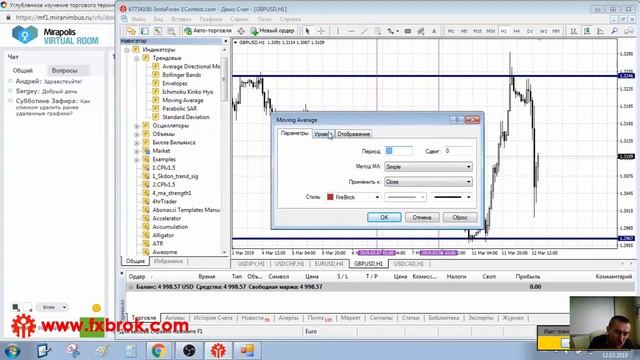Image resolution: width=640 pixels, height=360 pixels.
Task: Select Parabolic SAR in the Navigator
Action: click(x=180, y=109)
